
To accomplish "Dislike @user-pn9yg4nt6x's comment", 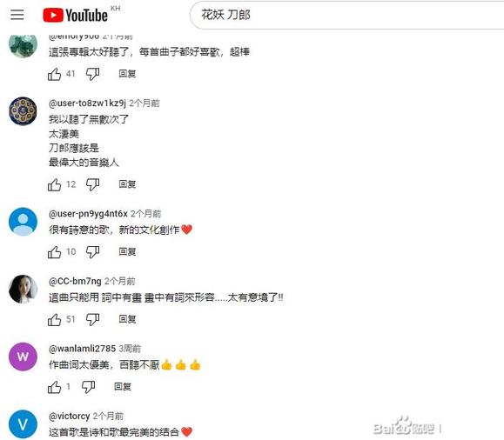I will [92, 252].
